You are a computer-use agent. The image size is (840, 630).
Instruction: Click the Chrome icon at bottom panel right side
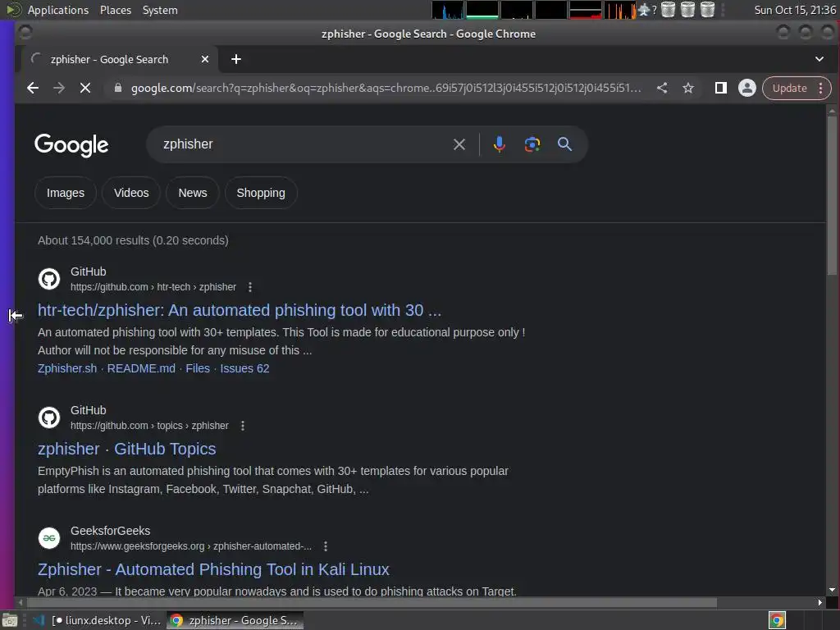click(778, 620)
